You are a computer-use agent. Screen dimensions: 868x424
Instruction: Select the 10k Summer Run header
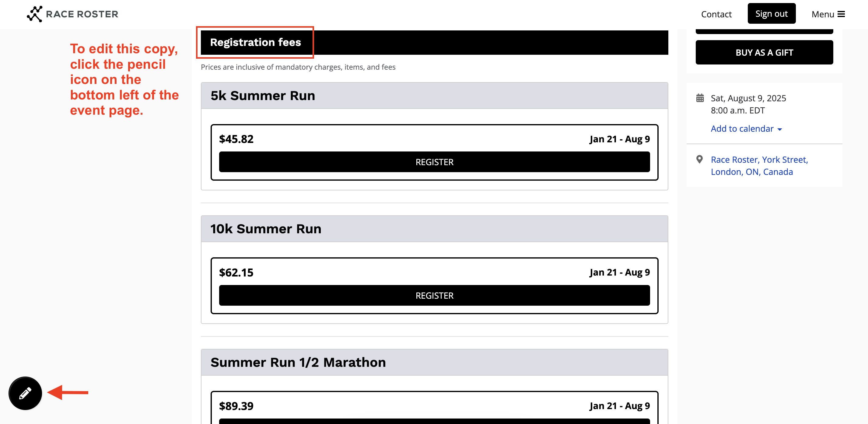click(266, 229)
